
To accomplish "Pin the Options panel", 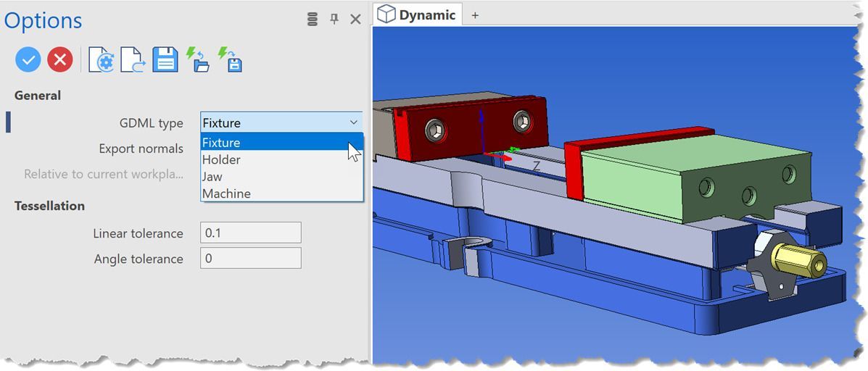I will 334,20.
